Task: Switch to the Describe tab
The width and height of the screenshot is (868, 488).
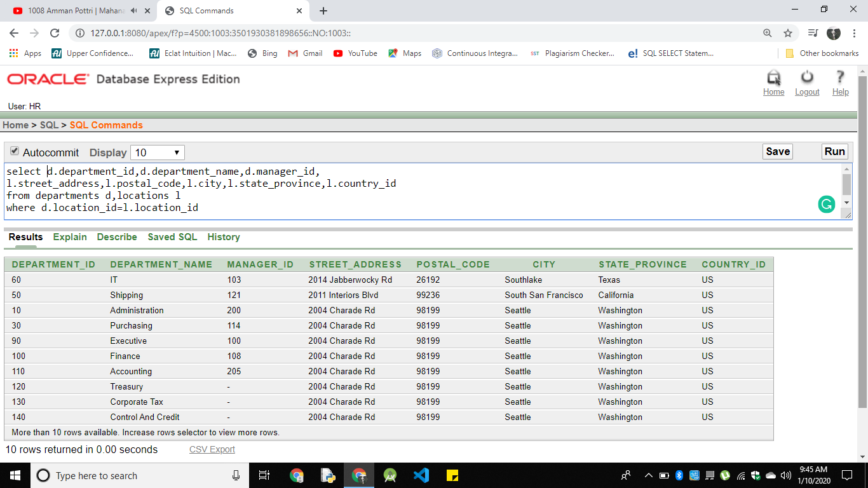Action: [x=117, y=237]
